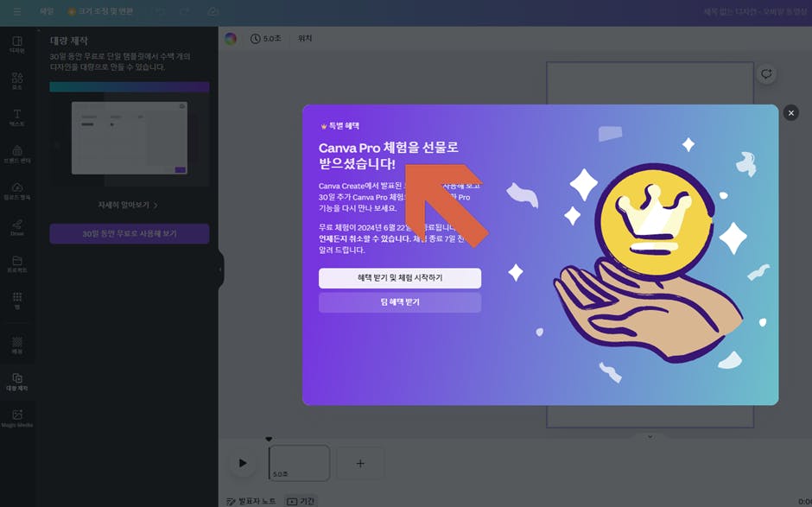Collapse the side panel with handle
This screenshot has height=507, width=812.
(x=220, y=269)
